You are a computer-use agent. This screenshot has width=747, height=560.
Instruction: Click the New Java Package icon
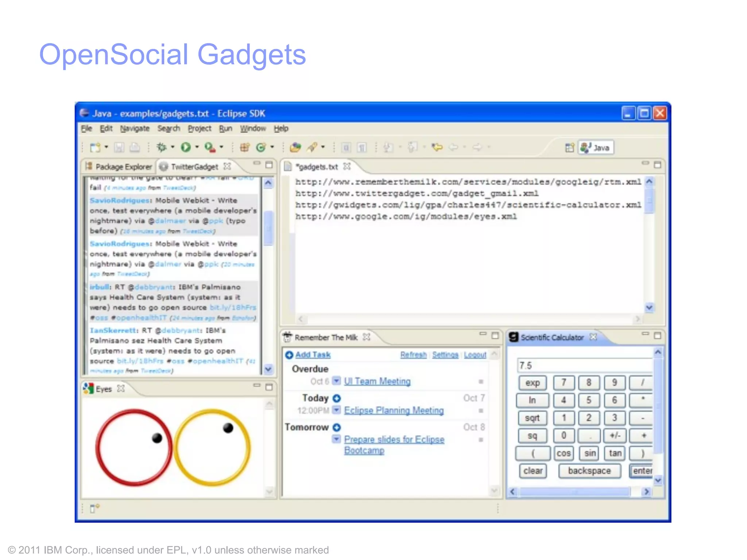pos(245,147)
